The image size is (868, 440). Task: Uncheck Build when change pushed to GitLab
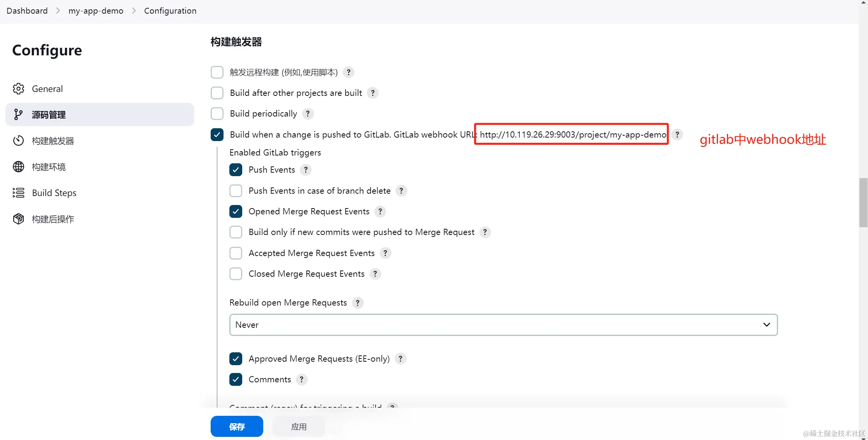coord(217,134)
